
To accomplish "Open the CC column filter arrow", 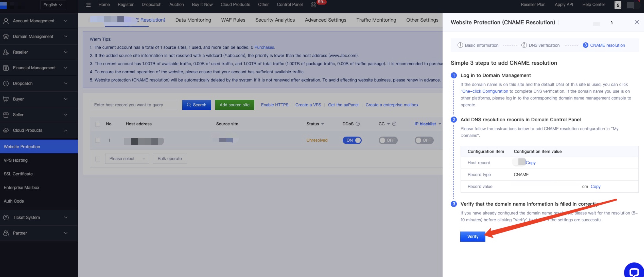I will pyautogui.click(x=388, y=124).
